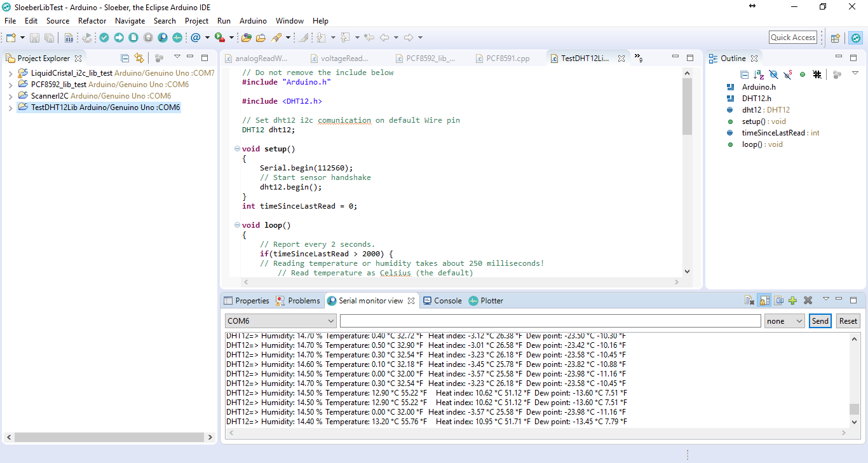This screenshot has width=868, height=463.
Task: Click the Open Task folder icon
Action: (261, 38)
